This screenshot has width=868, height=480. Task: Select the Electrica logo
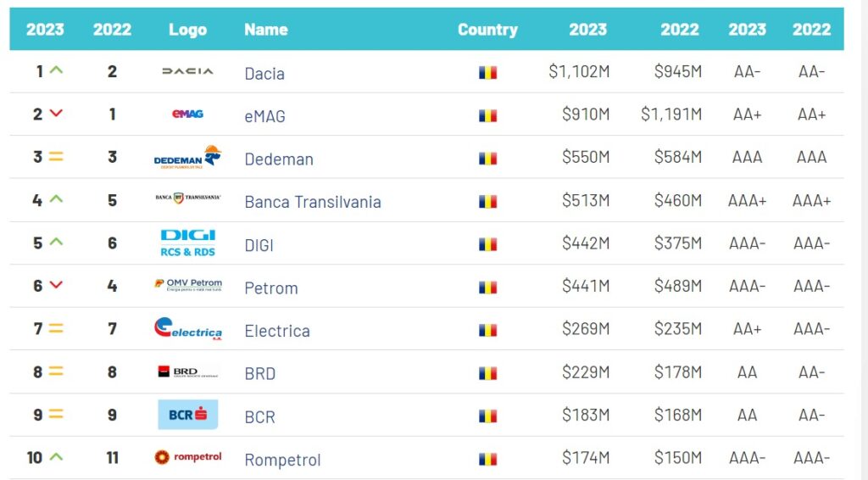point(187,329)
